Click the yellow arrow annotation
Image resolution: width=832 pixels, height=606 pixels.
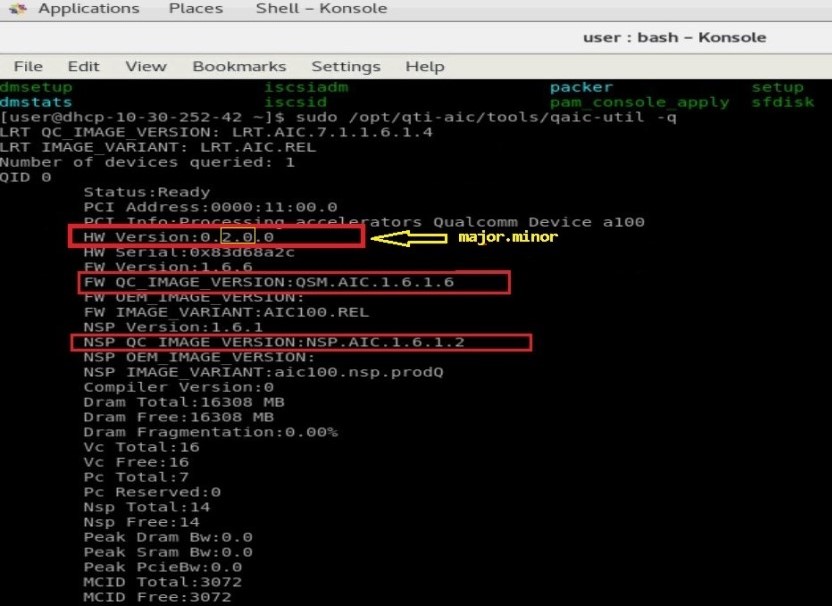408,238
